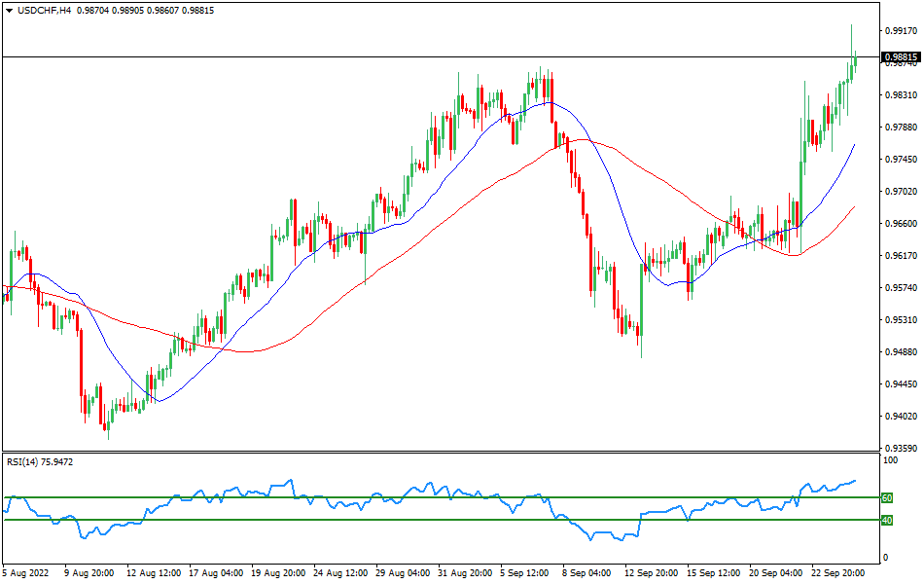This screenshot has width=924, height=584.
Task: Click the current price tag 0.98815
Action: click(x=901, y=57)
